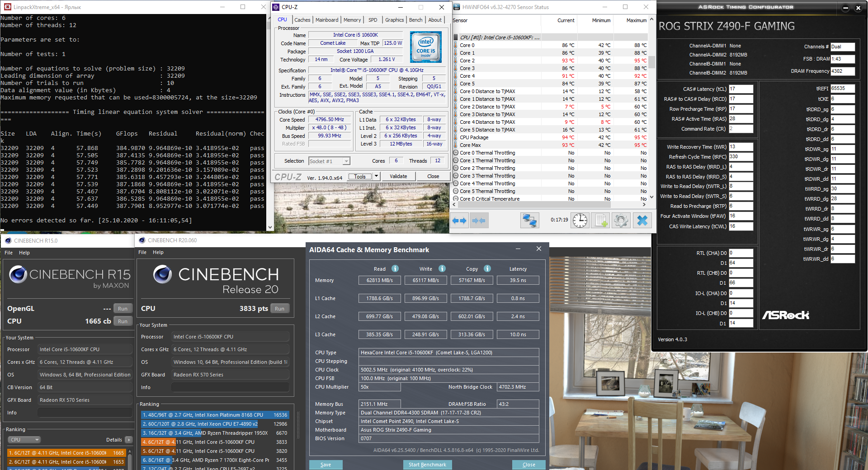This screenshot has width=868, height=470.
Task: Click HWiNFO horizontal scrollbar thumb
Action: click(x=535, y=205)
